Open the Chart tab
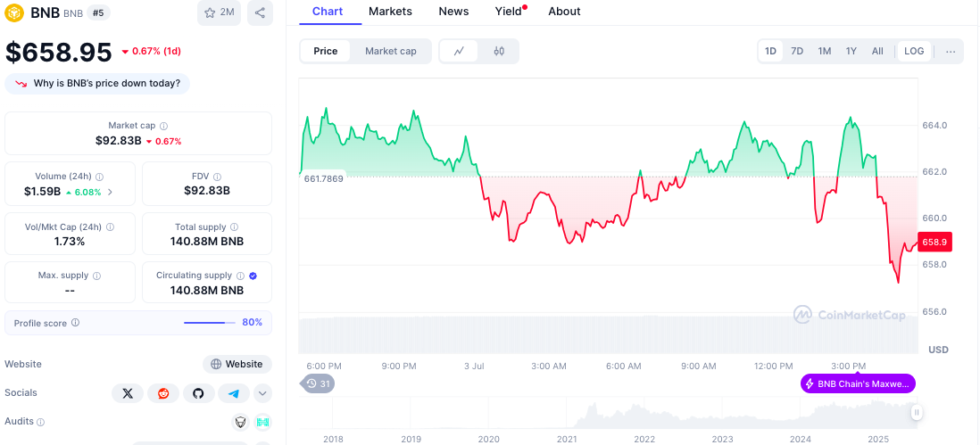 coord(328,12)
